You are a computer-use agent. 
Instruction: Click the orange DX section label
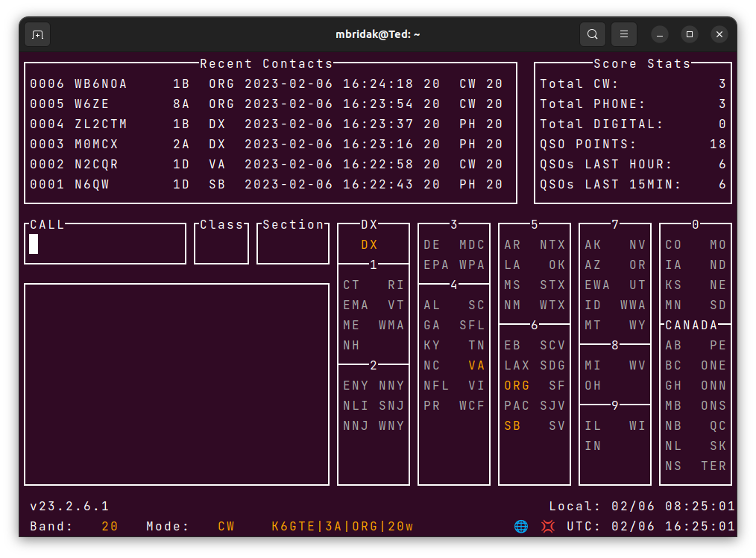(369, 245)
